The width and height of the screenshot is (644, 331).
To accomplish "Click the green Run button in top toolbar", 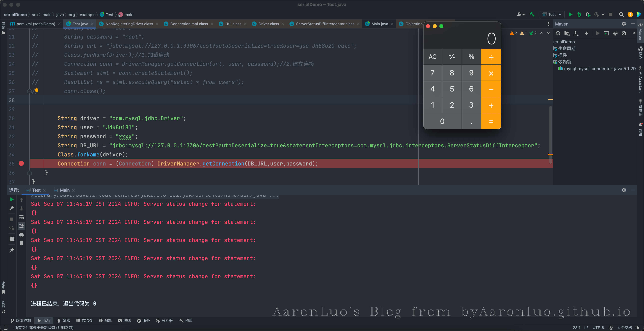I will click(571, 14).
